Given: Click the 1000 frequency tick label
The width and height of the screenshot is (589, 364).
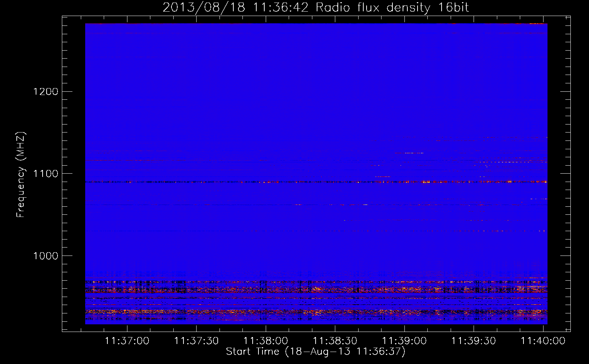Looking at the screenshot, I should coord(46,256).
